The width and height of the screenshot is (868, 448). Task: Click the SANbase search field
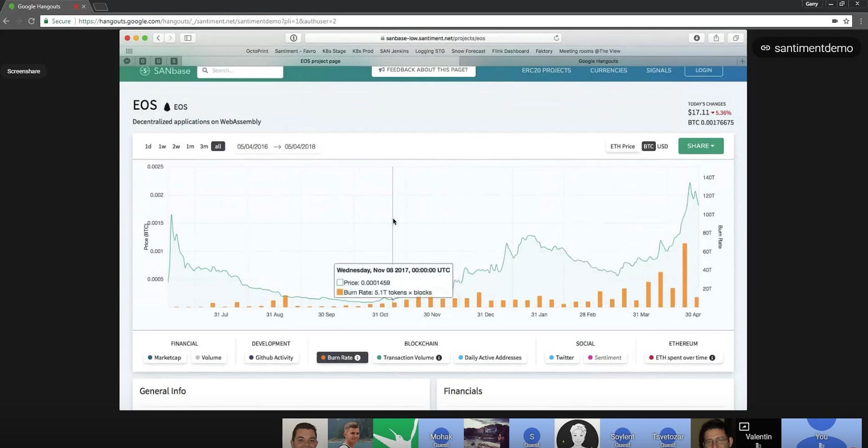pyautogui.click(x=240, y=71)
